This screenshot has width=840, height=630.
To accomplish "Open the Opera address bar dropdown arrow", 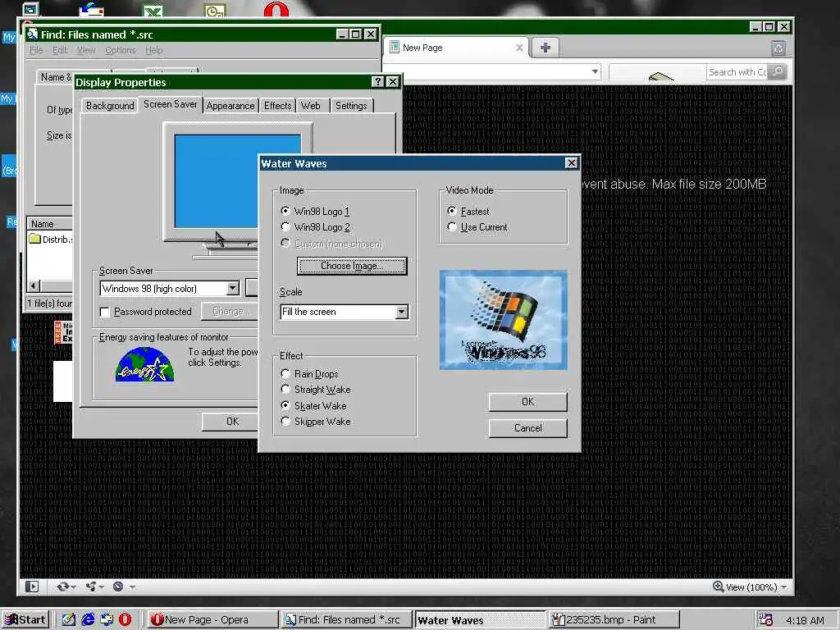I will click(595, 71).
